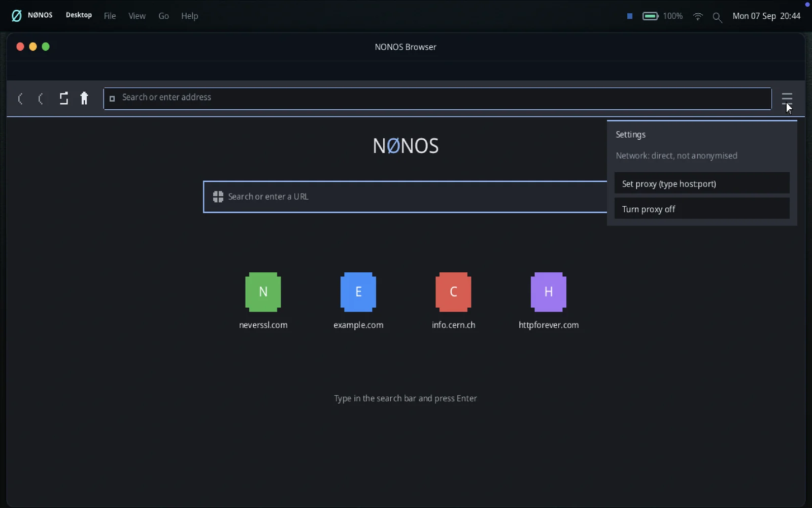Click the browser forward arrow button
Image resolution: width=812 pixels, height=508 pixels.
(41, 99)
